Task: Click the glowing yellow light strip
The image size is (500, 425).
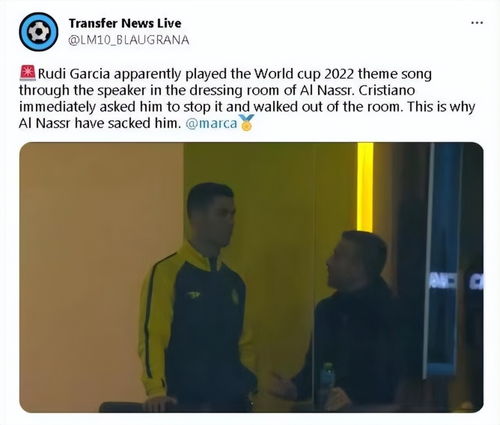Action: point(365,187)
